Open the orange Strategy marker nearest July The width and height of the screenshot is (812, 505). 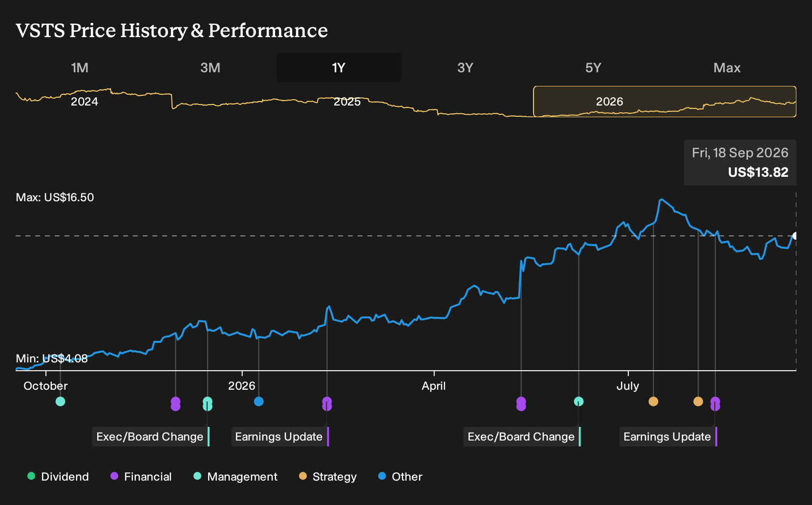tap(653, 401)
